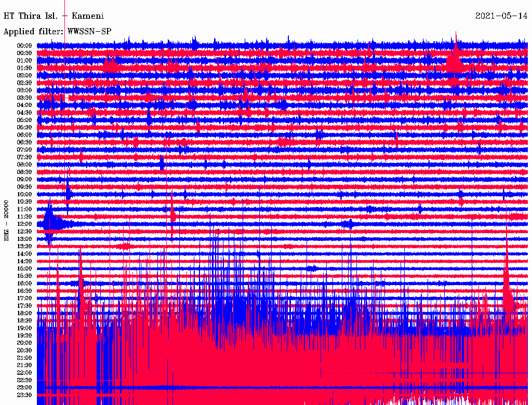Screen dimensions: 532x405
Task: Pick the 08:00 time row label
Action: 24,165
